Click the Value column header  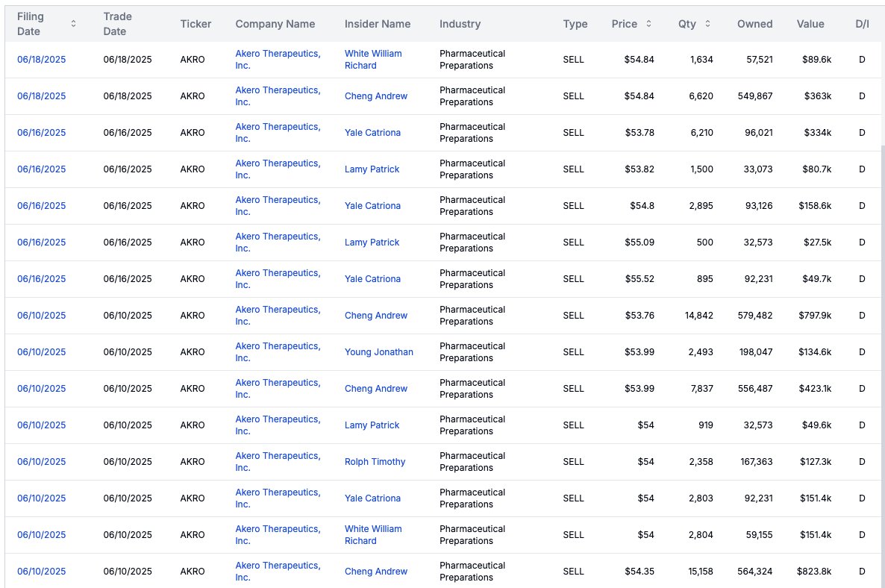point(810,24)
